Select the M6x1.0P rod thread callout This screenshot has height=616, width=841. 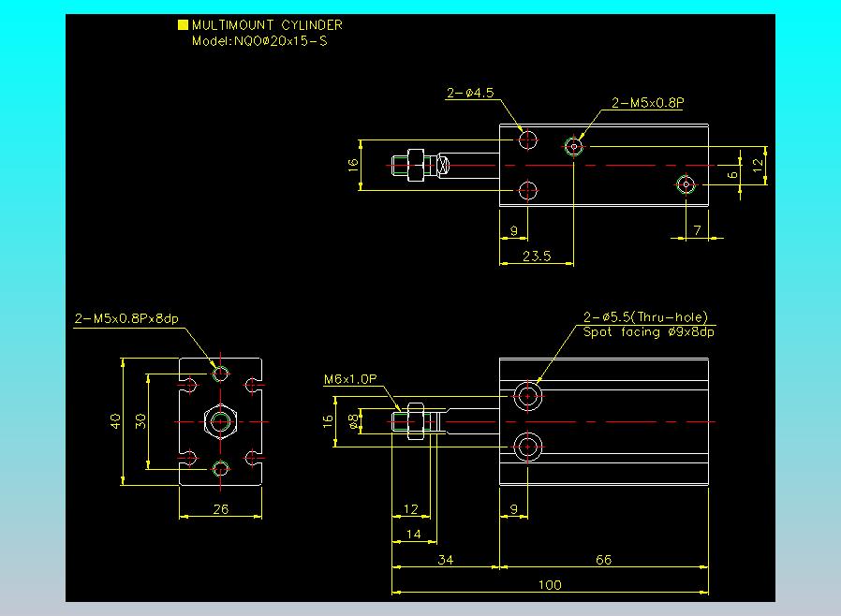[x=350, y=379]
